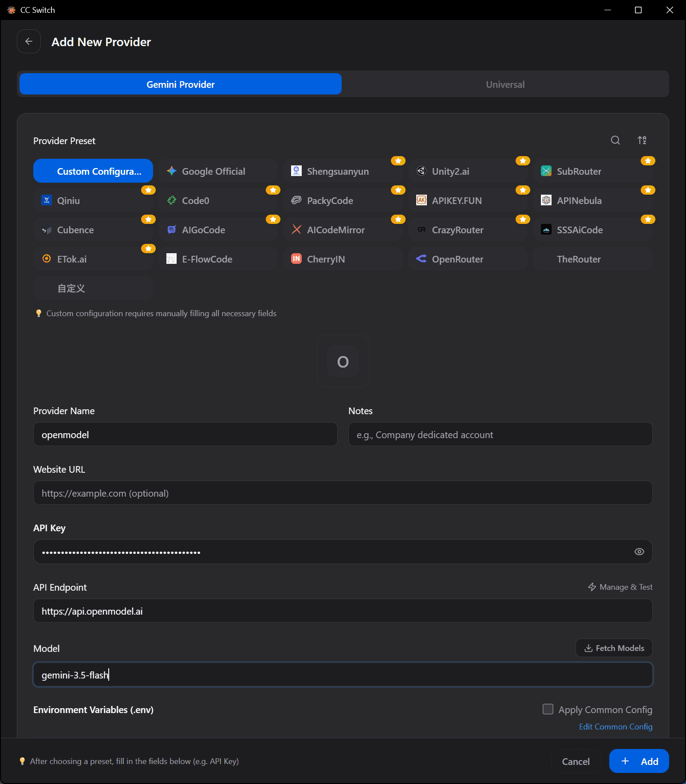Click the Fetch Models button
This screenshot has height=784, width=686.
point(614,648)
